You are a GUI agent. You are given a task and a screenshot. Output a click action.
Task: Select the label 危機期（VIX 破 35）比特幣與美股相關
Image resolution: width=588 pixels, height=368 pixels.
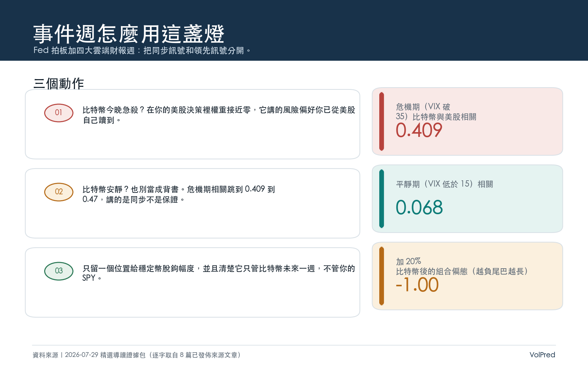tap(436, 112)
